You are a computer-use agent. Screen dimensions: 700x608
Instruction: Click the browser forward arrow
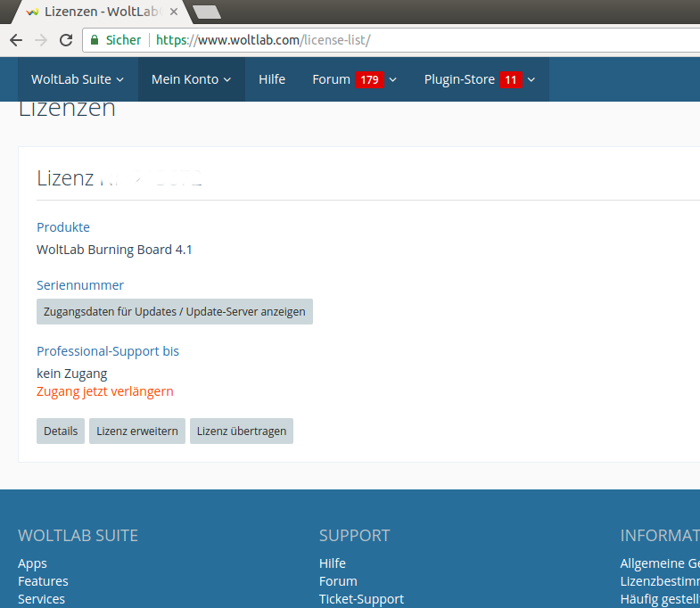[x=41, y=40]
